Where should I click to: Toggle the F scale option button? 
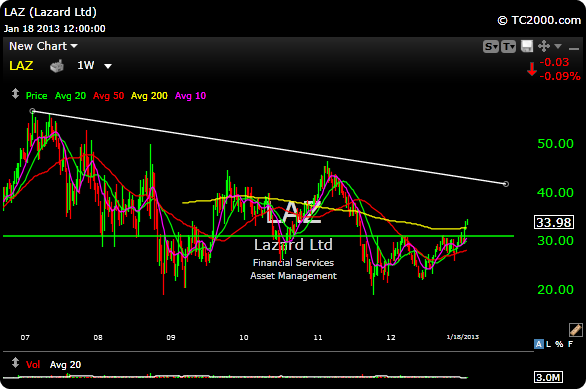(x=570, y=344)
